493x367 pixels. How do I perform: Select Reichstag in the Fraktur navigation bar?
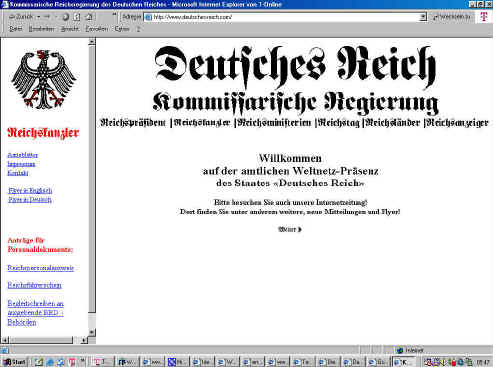pyautogui.click(x=339, y=123)
